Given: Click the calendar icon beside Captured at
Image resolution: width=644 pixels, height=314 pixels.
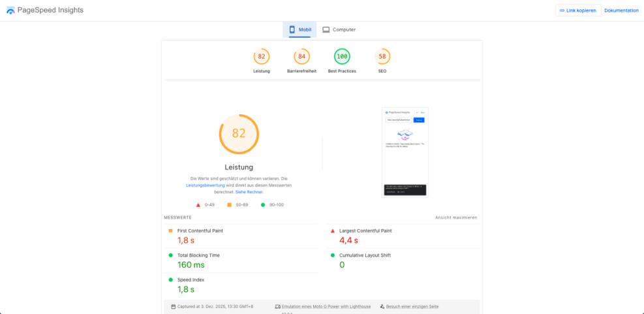Looking at the screenshot, I should click(174, 307).
